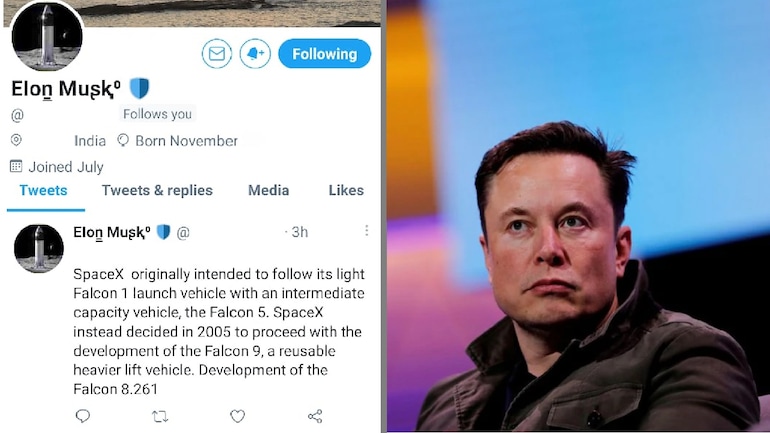Image resolution: width=770 pixels, height=433 pixels.
Task: Retweet the SpaceX Falcon tweet
Action: (160, 416)
